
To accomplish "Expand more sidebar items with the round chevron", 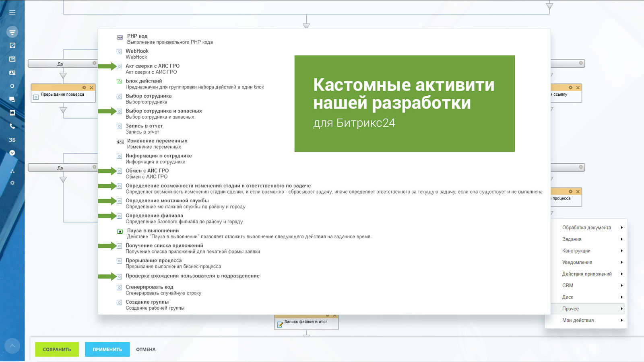I will coord(12,153).
